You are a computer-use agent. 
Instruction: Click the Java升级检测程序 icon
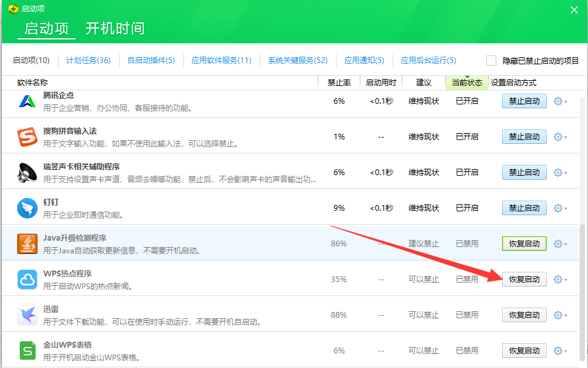27,243
